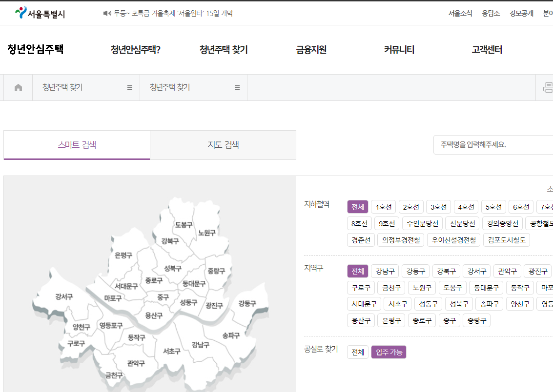The image size is (553, 392).
Task: Select the 경춘선 filter
Action: [x=361, y=240]
